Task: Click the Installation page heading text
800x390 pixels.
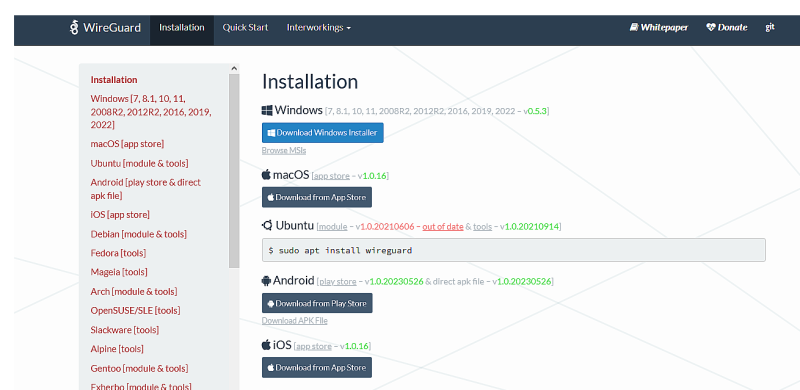Action: click(310, 82)
